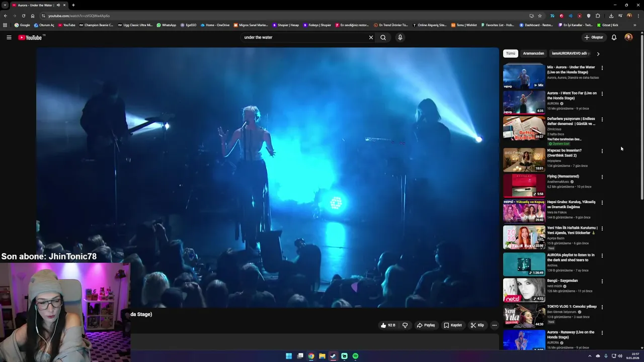Show hidden system tray icons chevron
The width and height of the screenshot is (644, 362).
(x=590, y=356)
